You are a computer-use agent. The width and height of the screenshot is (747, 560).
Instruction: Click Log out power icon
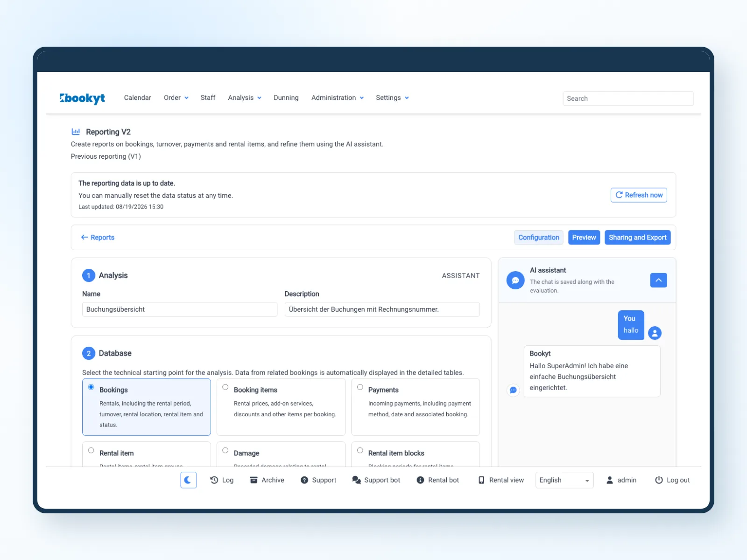point(659,480)
